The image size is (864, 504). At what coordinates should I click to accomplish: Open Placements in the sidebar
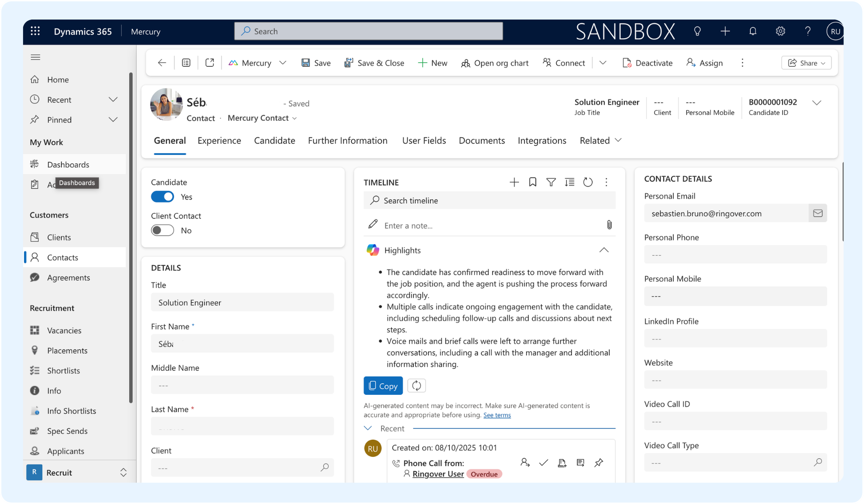tap(67, 350)
